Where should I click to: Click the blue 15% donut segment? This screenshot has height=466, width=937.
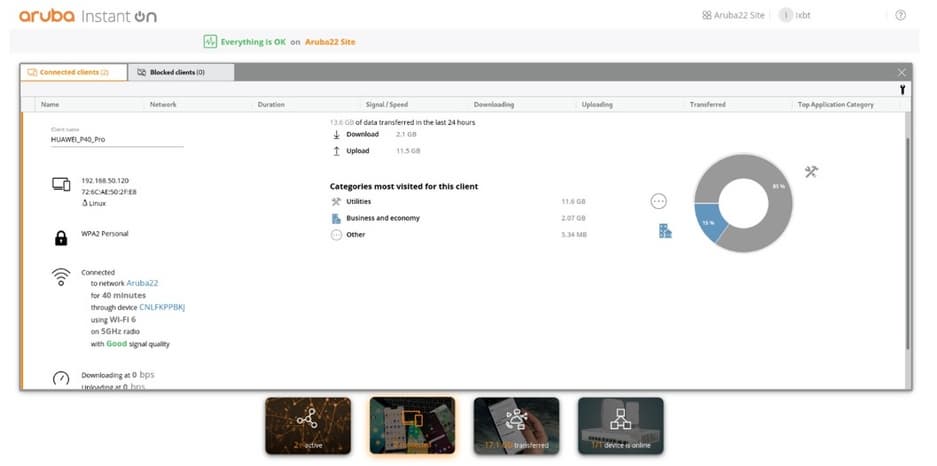pos(709,222)
